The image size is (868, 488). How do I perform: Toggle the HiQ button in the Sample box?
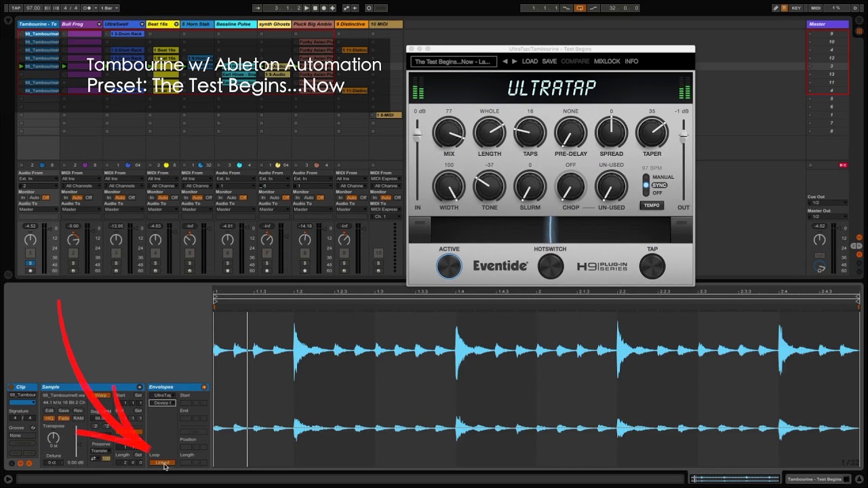tap(50, 418)
